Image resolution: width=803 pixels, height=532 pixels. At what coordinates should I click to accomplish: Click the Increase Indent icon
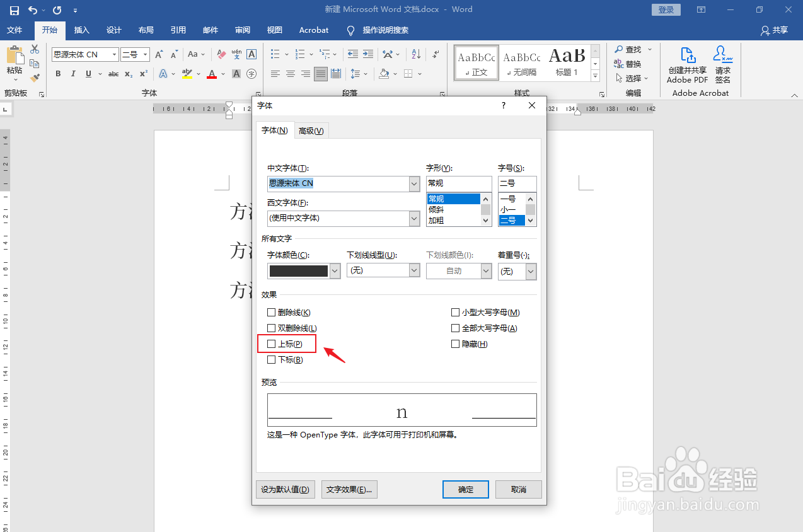point(368,55)
